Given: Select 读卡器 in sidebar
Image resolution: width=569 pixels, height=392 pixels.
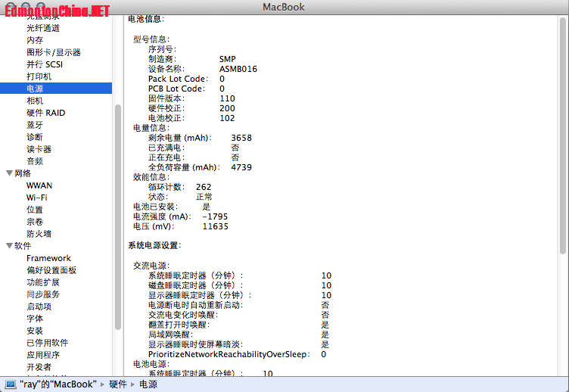Looking at the screenshot, I should click(x=39, y=149).
